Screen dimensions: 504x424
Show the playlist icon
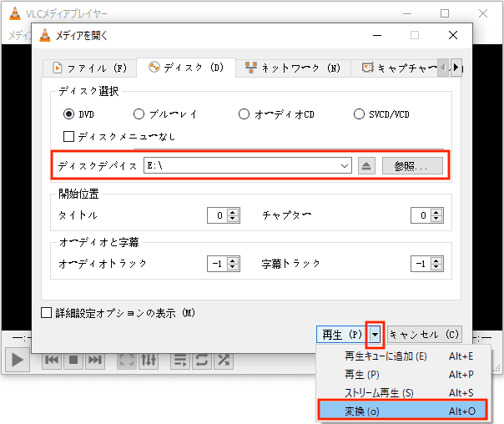coord(180,360)
